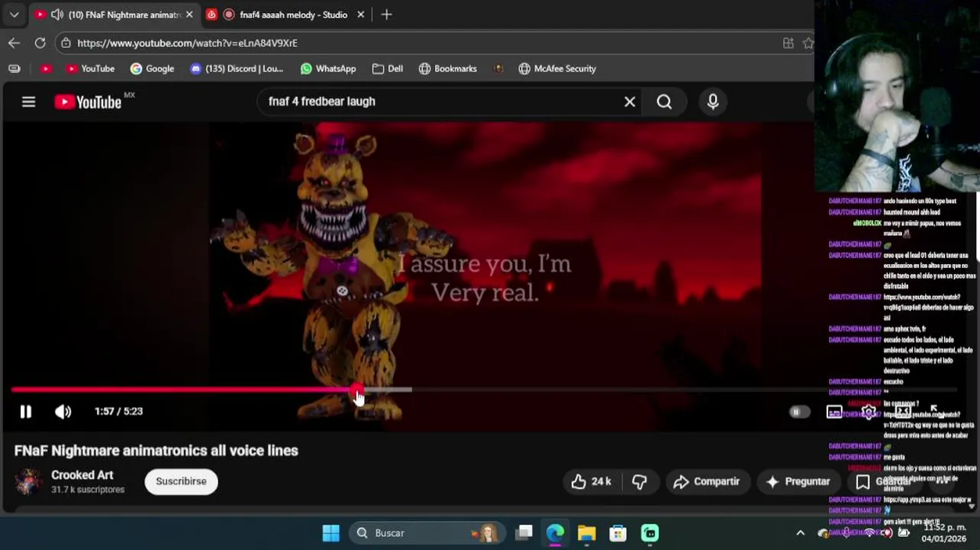Expand the tab search dropdown arrow
980x550 pixels.
tap(14, 15)
